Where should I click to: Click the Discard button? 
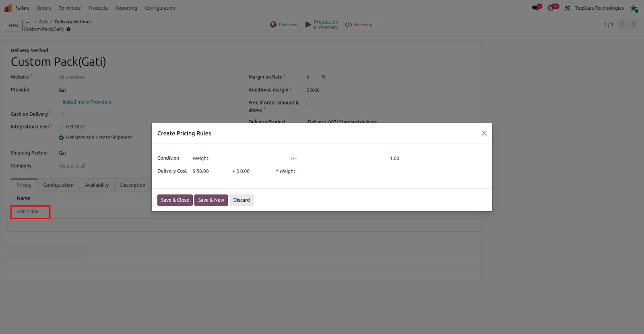pos(242,200)
